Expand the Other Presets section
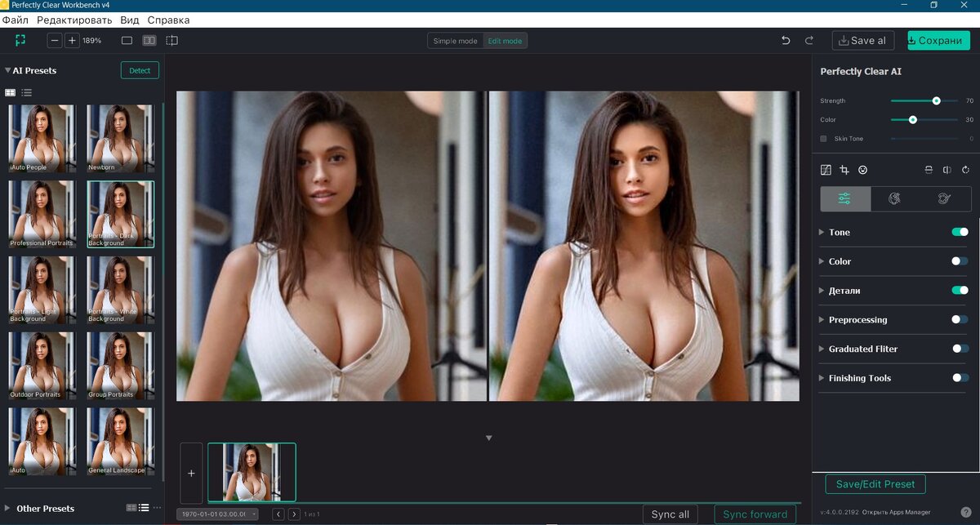Image resolution: width=980 pixels, height=525 pixels. 8,508
